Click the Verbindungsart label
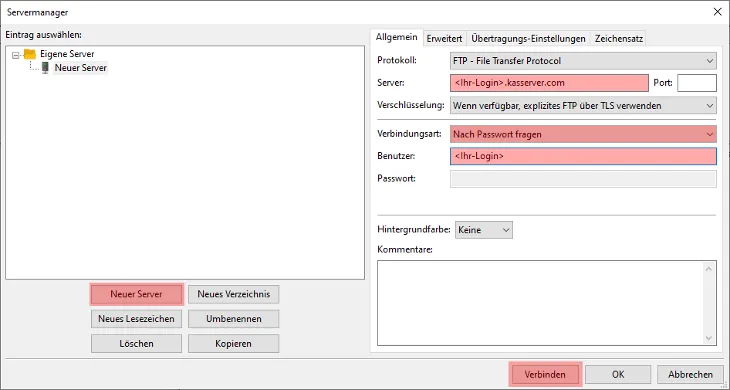The width and height of the screenshot is (730, 390). 409,134
